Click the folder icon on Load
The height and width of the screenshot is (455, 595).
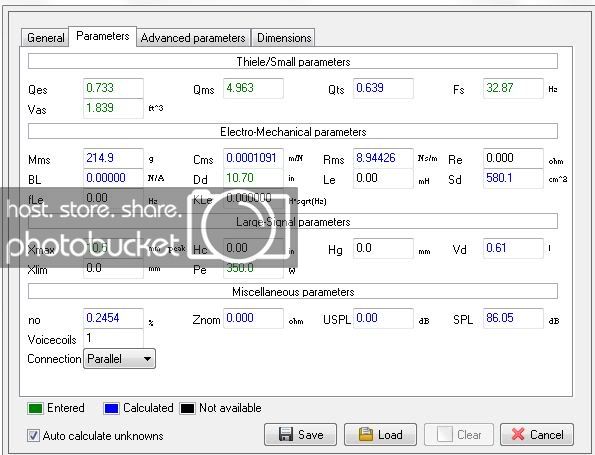pos(365,434)
